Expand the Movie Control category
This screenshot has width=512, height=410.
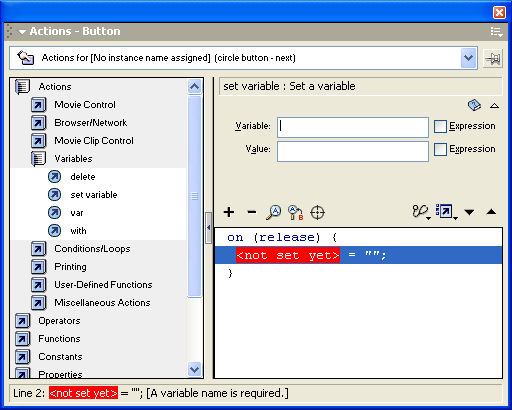pyautogui.click(x=38, y=105)
